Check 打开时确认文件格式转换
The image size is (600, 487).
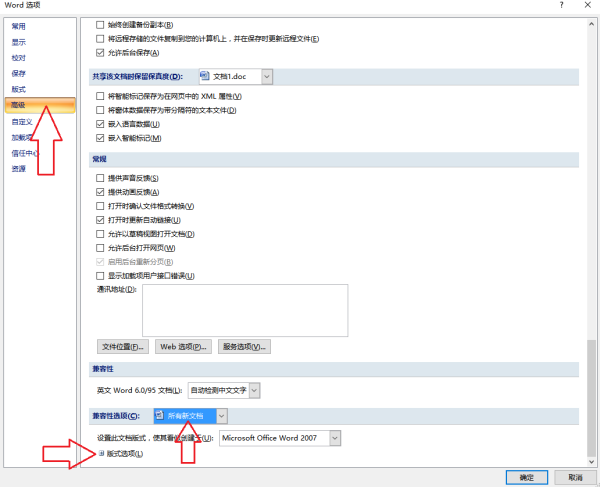click(x=100, y=206)
